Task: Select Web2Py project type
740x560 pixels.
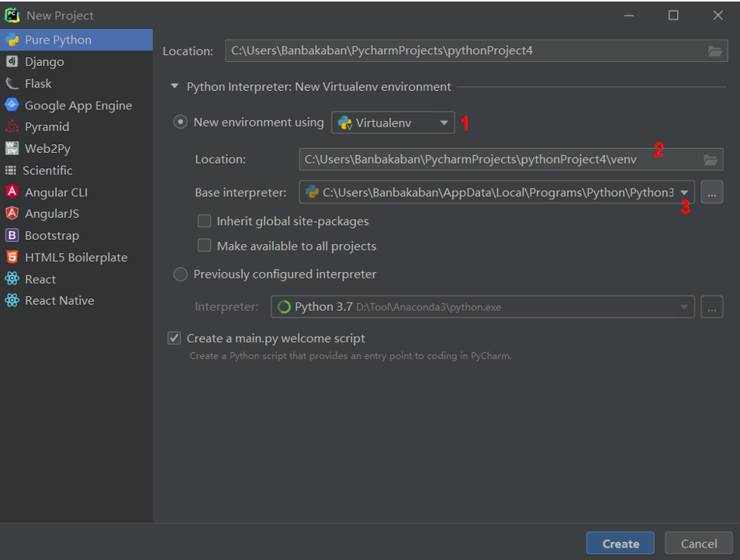Action: [x=77, y=149]
